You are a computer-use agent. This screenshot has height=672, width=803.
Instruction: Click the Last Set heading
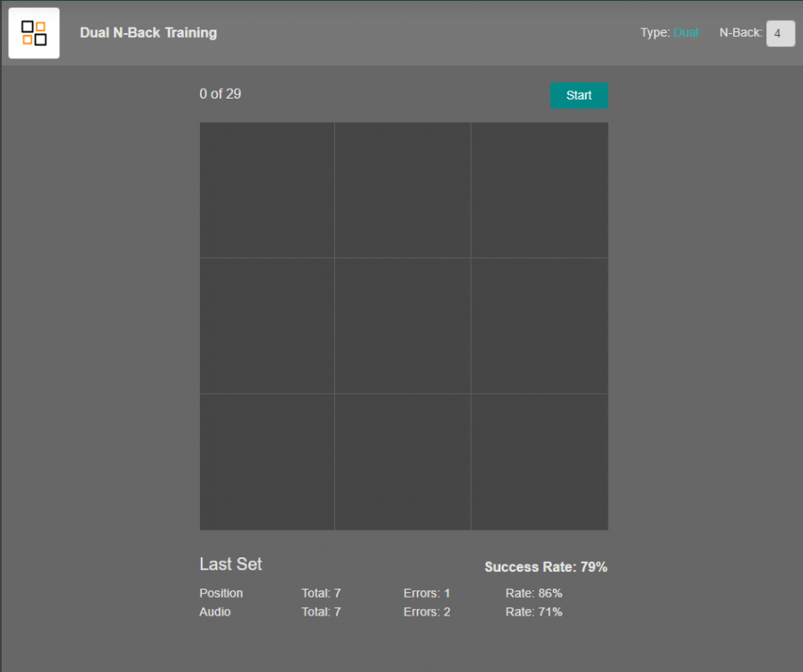pos(230,564)
